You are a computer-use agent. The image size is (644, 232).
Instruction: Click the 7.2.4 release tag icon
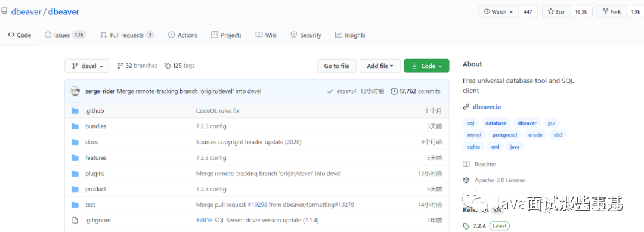coord(466,226)
